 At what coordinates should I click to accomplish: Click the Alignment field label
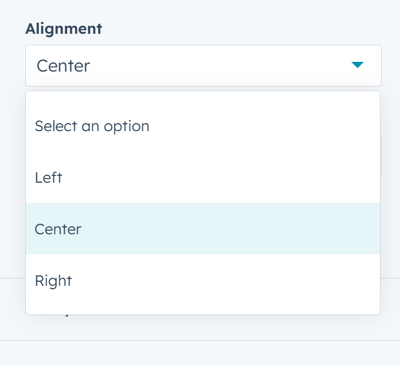[64, 29]
